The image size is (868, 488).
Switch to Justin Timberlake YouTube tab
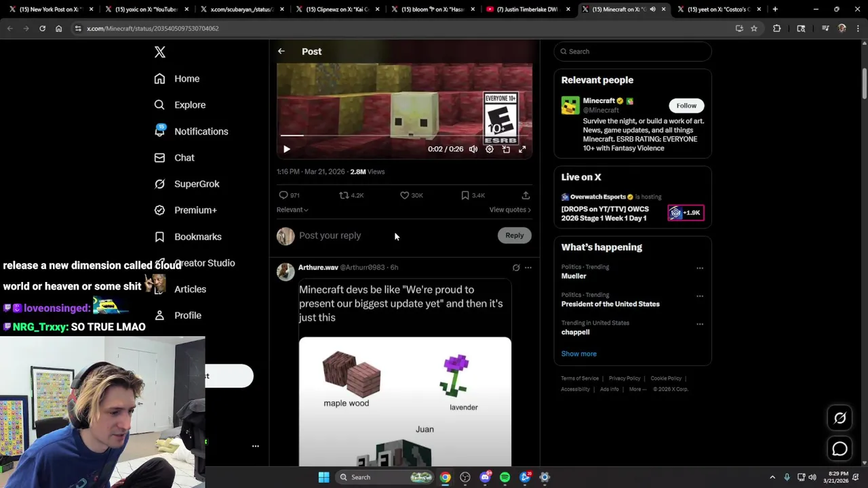pyautogui.click(x=530, y=9)
